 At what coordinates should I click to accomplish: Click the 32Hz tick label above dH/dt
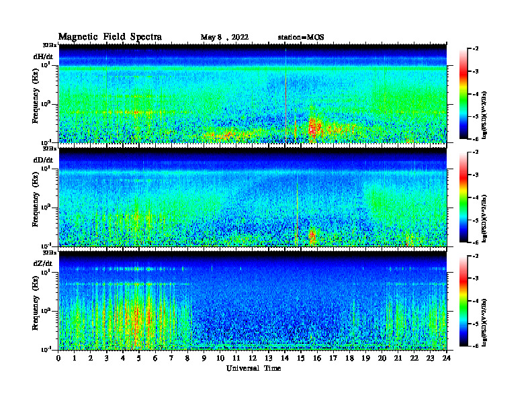click(50, 45)
